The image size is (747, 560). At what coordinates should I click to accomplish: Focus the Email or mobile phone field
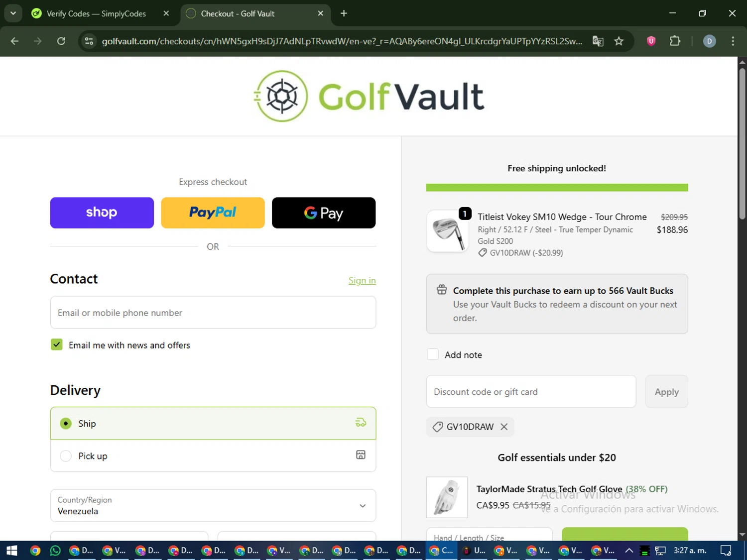(x=213, y=313)
